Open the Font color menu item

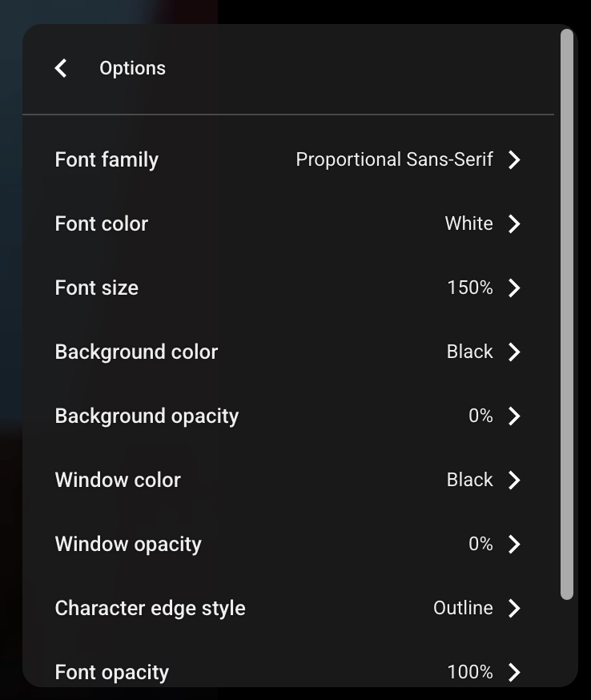(x=288, y=223)
